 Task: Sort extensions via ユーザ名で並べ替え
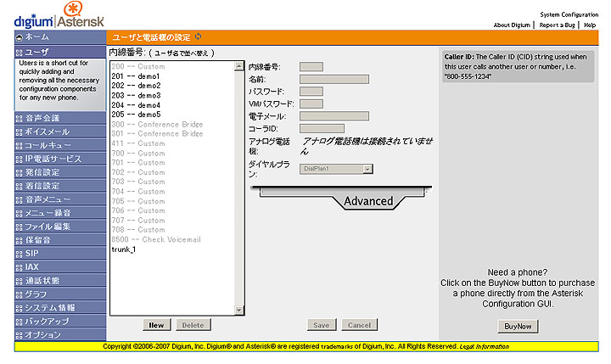tap(182, 53)
